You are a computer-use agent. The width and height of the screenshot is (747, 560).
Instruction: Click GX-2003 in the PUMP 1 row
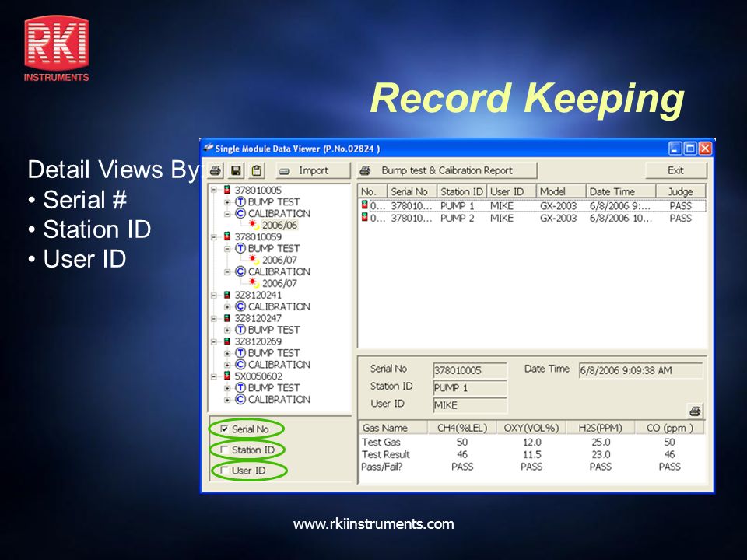(x=558, y=206)
